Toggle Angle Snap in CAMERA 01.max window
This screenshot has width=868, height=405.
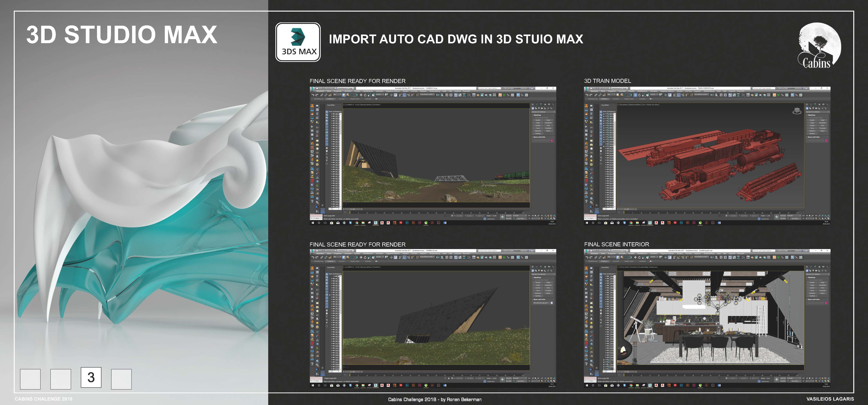(x=405, y=95)
